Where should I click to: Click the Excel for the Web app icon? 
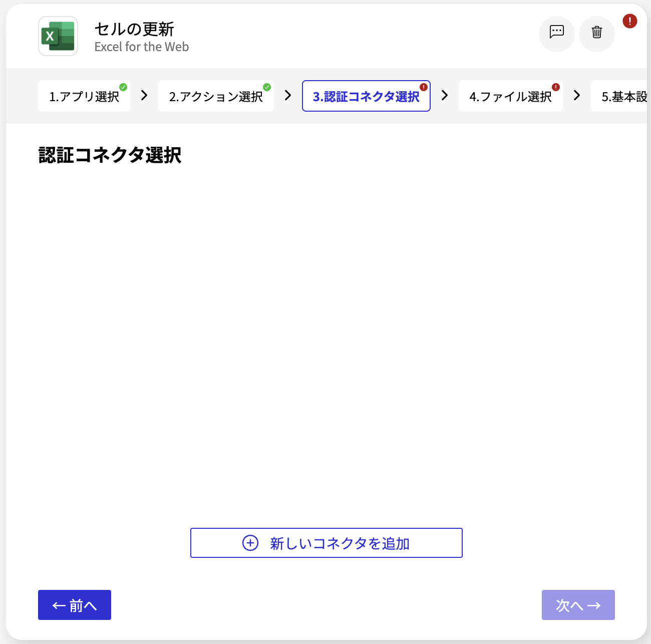point(58,36)
